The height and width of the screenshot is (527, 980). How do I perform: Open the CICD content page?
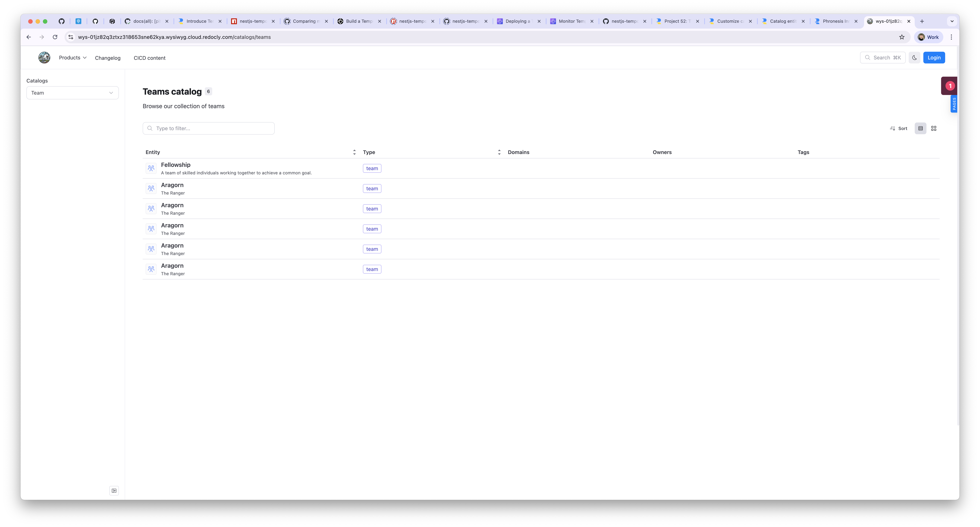pyautogui.click(x=149, y=58)
